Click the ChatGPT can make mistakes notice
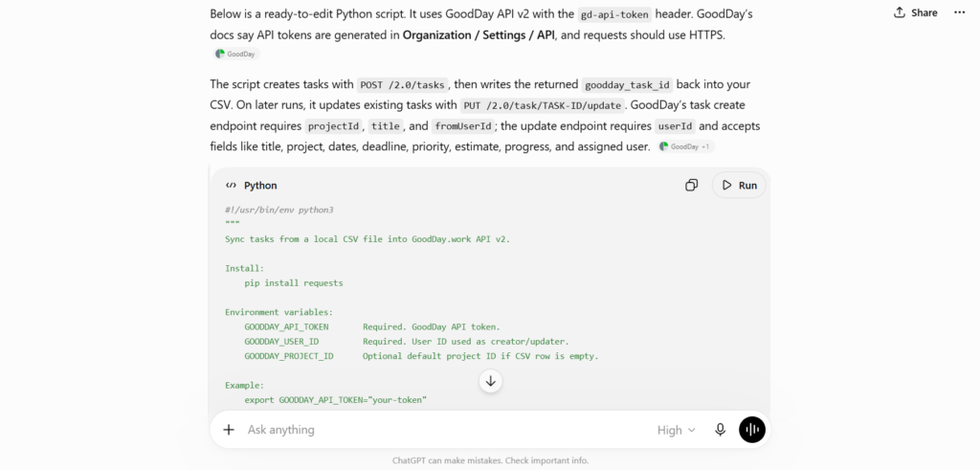The width and height of the screenshot is (980, 470). point(490,460)
